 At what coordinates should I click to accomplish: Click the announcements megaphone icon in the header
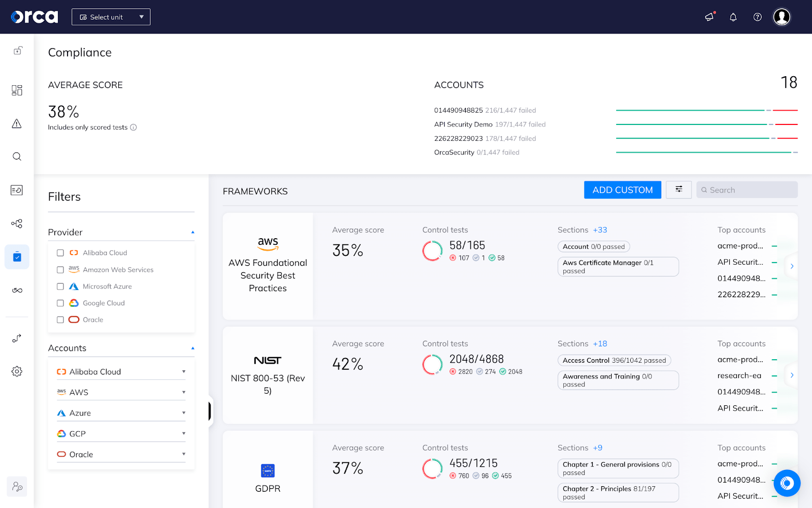708,17
